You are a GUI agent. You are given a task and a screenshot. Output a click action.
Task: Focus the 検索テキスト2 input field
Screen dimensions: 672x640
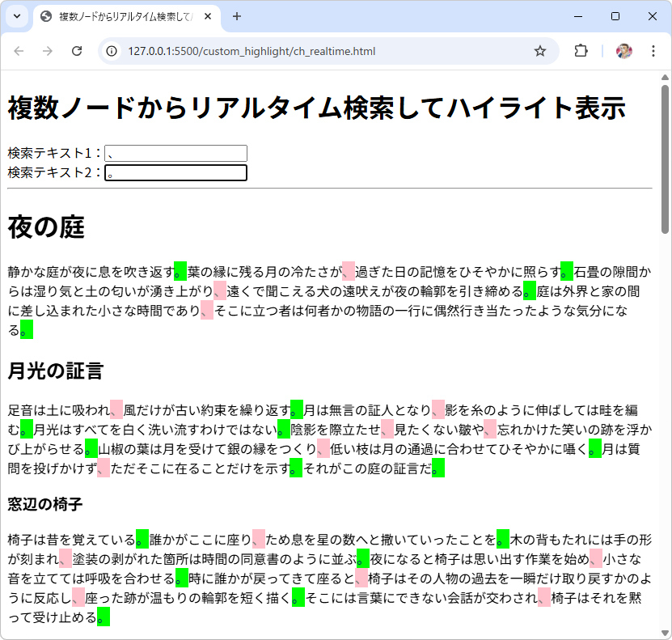175,172
